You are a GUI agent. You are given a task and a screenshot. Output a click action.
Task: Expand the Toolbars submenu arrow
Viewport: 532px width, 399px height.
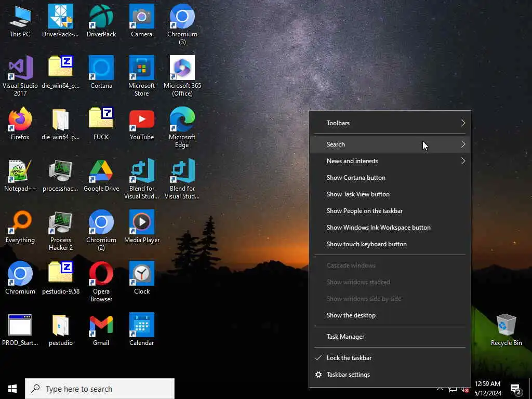point(463,123)
